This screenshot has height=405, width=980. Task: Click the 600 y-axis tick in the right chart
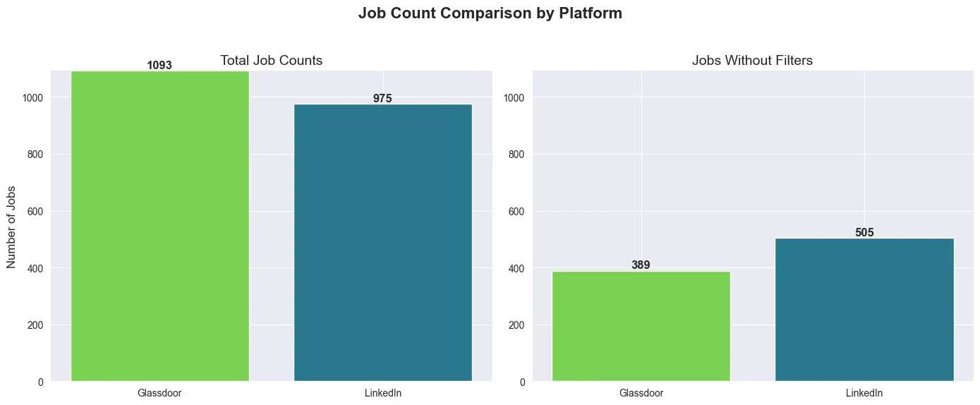[x=518, y=212]
